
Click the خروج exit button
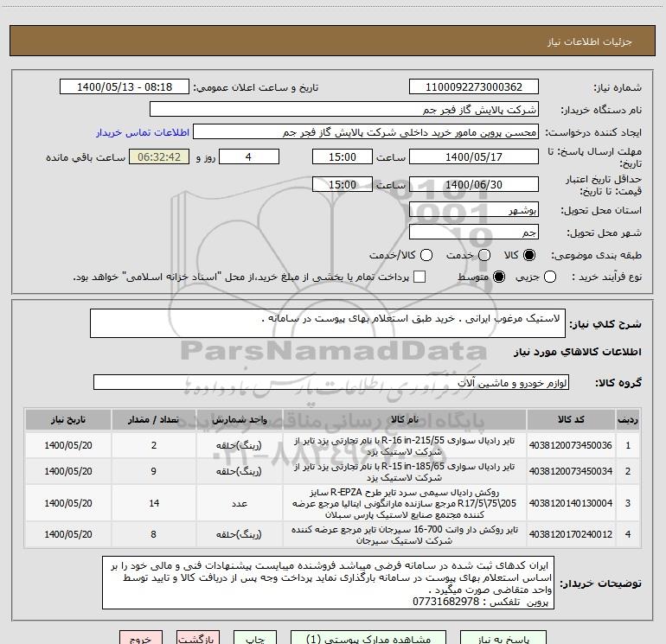141,638
